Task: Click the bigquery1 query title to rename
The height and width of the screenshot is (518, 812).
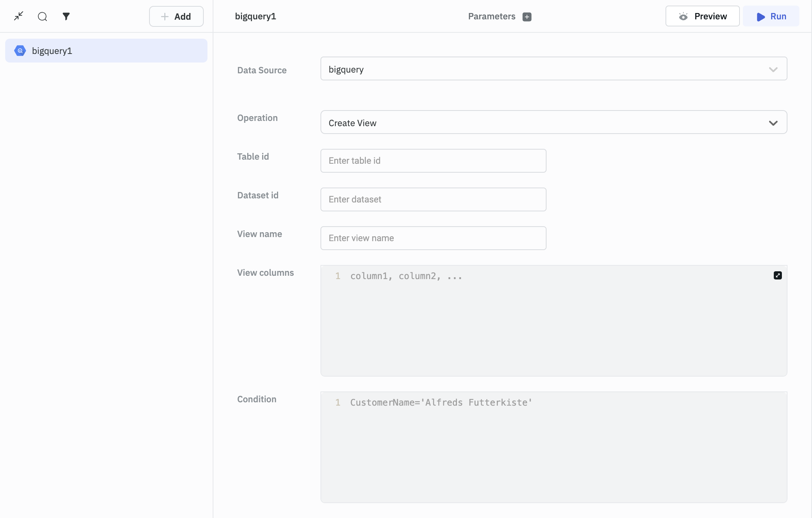Action: pos(255,16)
